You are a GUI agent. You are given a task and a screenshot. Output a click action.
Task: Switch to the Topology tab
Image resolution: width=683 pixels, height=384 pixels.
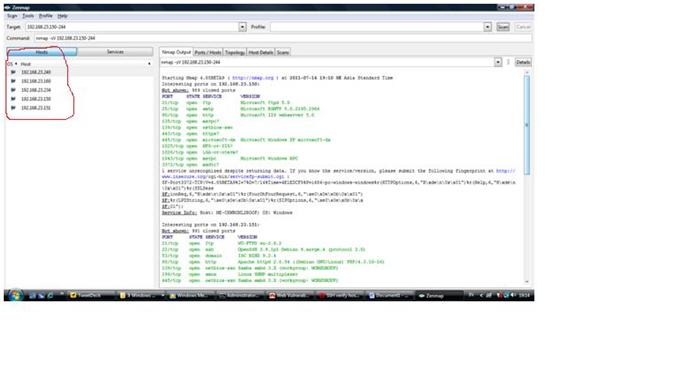pyautogui.click(x=235, y=52)
